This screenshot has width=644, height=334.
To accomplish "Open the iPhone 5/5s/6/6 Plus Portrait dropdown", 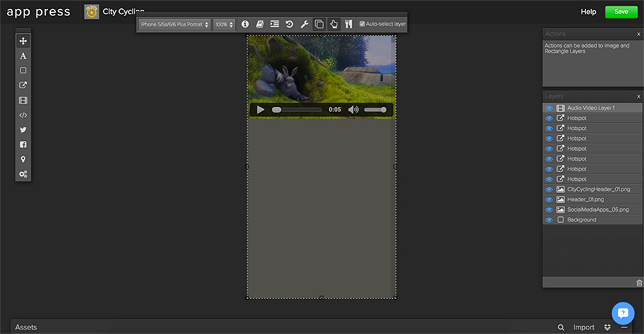I will [175, 24].
